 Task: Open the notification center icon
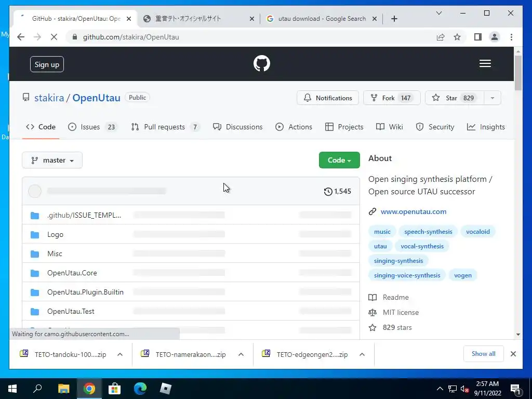click(x=515, y=389)
